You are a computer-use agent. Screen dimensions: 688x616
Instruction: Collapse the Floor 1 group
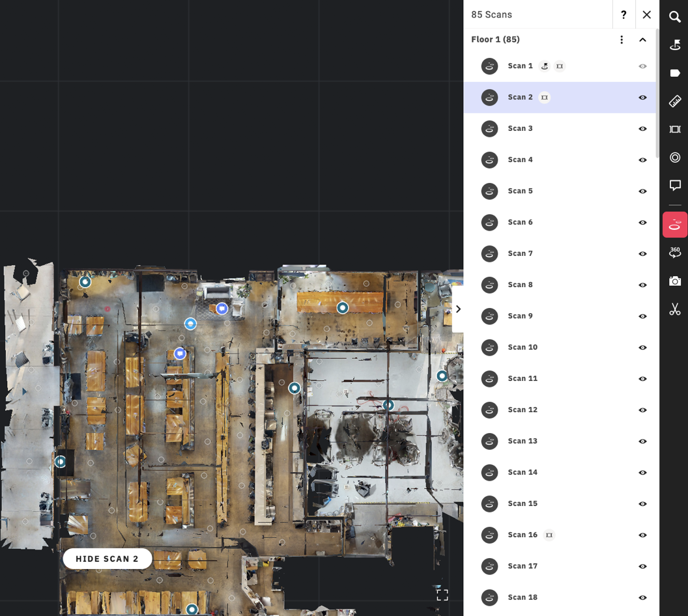[642, 39]
